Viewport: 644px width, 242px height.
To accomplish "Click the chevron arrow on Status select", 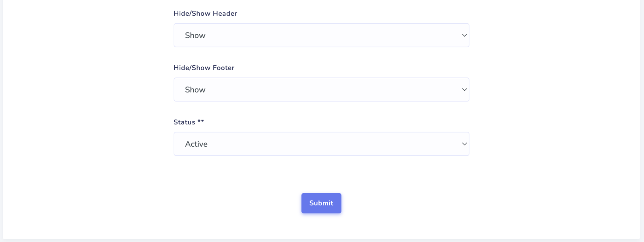I will click(464, 144).
